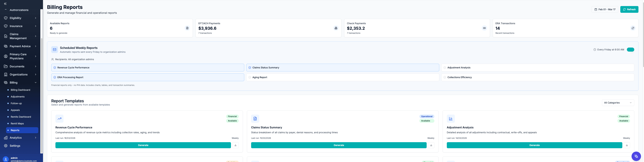644x162 pixels.
Task: Click the Revenue Cycle Performance trend chart icon
Action: (x=59, y=118)
